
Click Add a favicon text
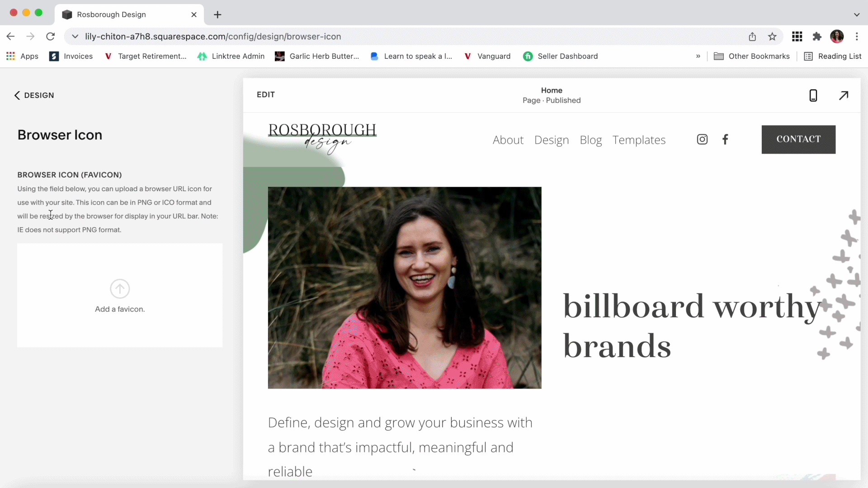pos(120,309)
